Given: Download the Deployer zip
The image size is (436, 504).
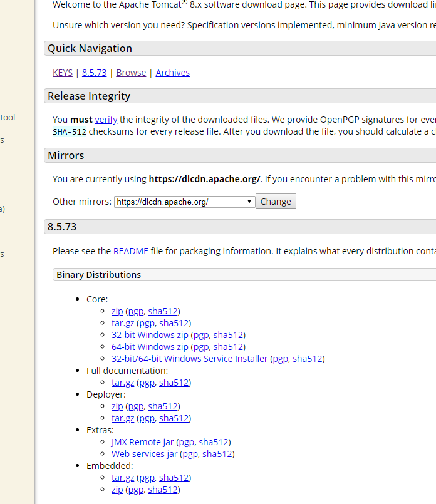Looking at the screenshot, I should click(x=117, y=406).
